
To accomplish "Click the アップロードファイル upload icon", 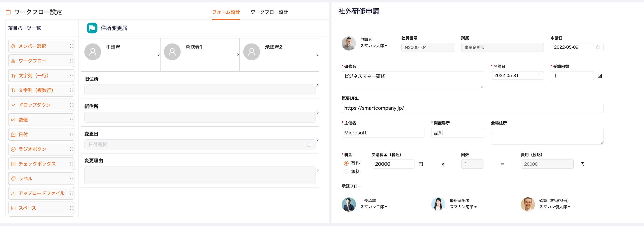I will point(13,194).
